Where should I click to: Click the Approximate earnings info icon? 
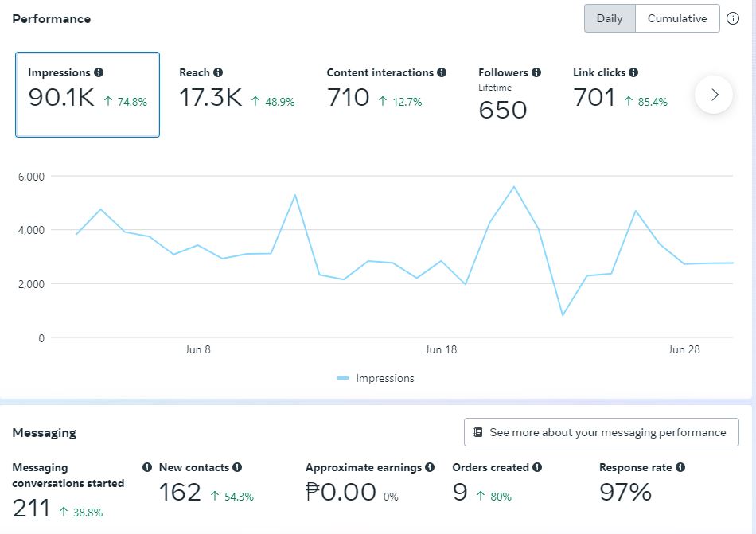click(x=430, y=467)
